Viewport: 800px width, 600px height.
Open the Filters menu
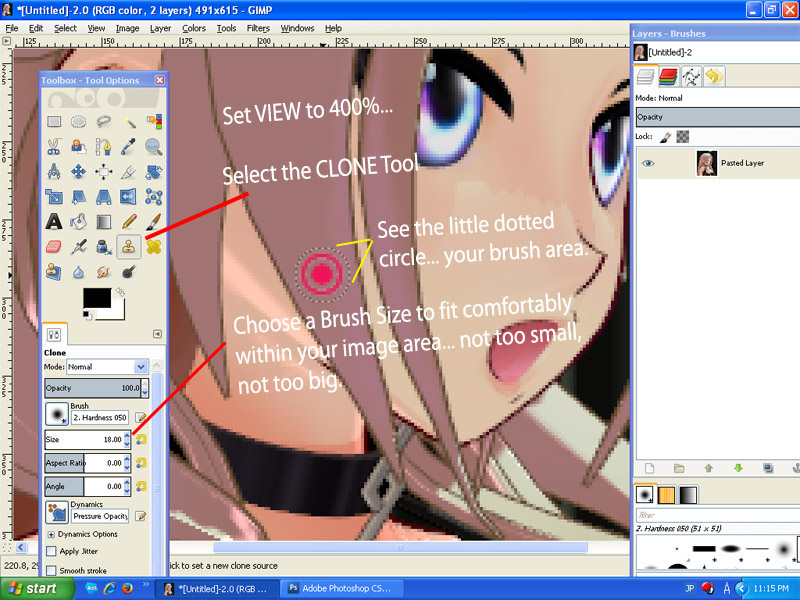tap(258, 28)
